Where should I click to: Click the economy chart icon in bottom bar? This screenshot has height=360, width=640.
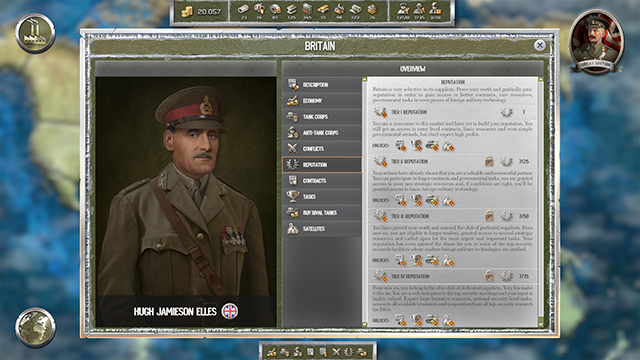point(272,352)
